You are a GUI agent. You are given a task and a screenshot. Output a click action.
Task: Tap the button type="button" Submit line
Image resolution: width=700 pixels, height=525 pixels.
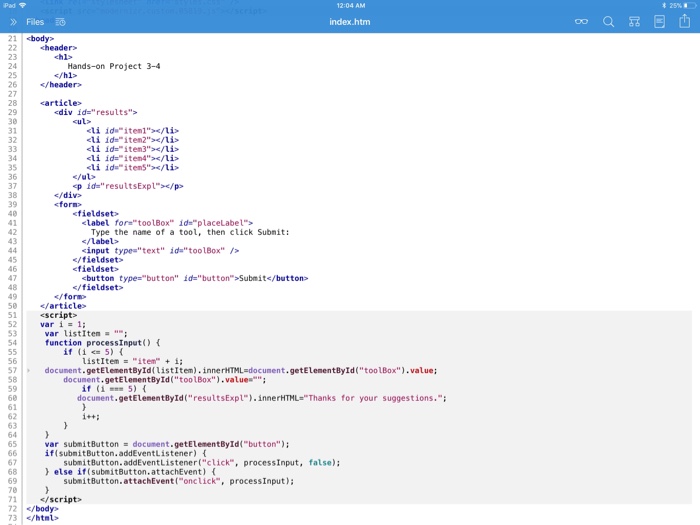tap(195, 278)
